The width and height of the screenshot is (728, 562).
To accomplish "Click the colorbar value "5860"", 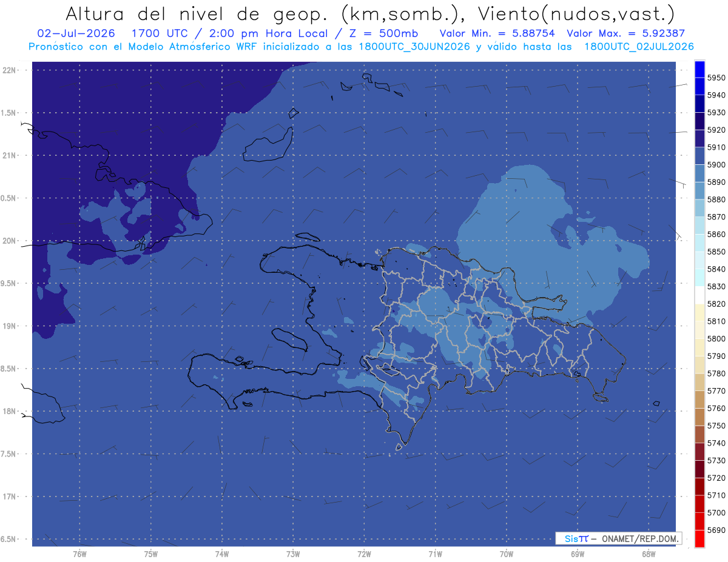I will coord(716,234).
